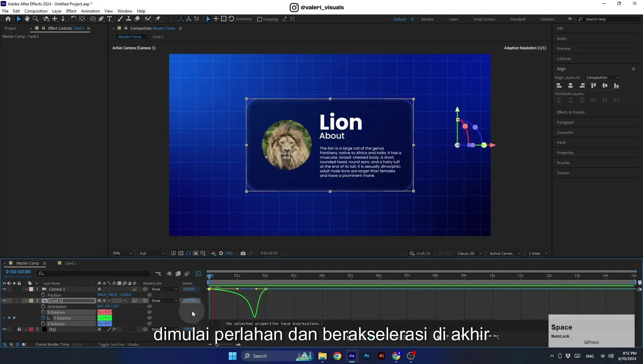Toggle Draft 3D mode
Image resolution: width=643 pixels, height=364 pixels.
coord(420,253)
